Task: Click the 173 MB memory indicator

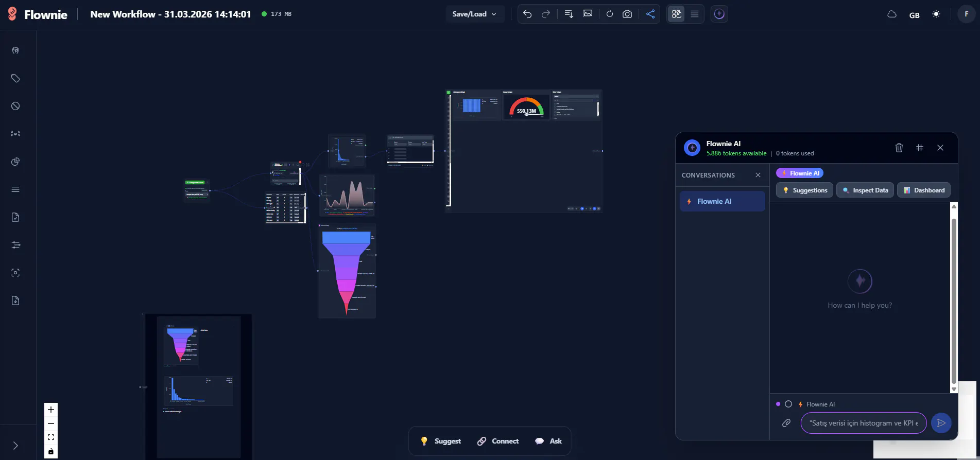Action: [x=277, y=14]
